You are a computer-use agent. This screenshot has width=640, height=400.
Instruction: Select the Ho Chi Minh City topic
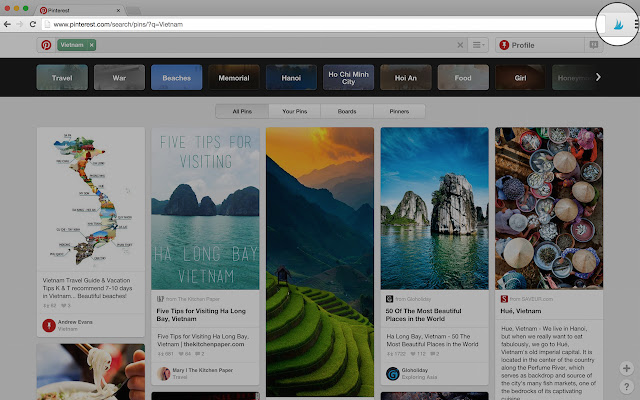click(348, 77)
